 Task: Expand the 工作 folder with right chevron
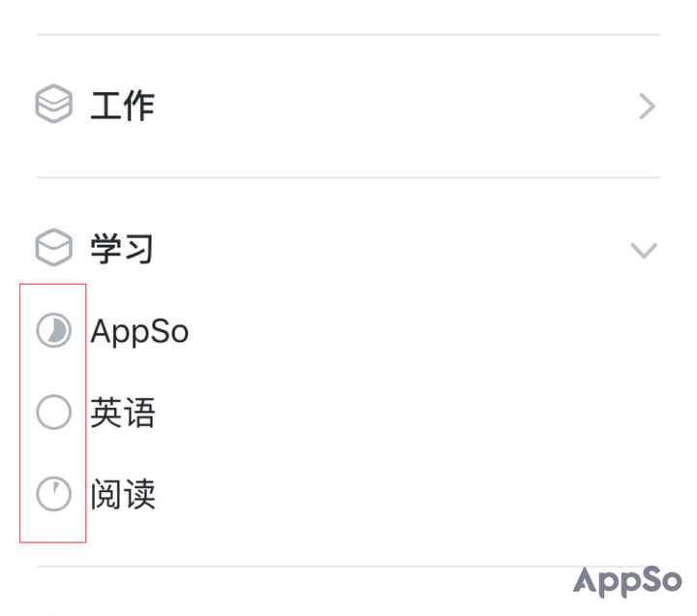[647, 107]
